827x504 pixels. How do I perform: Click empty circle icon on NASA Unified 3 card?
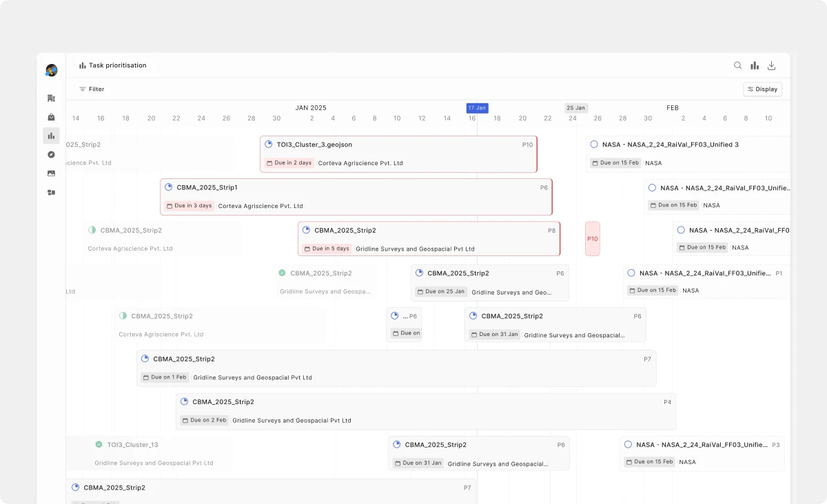pos(594,145)
